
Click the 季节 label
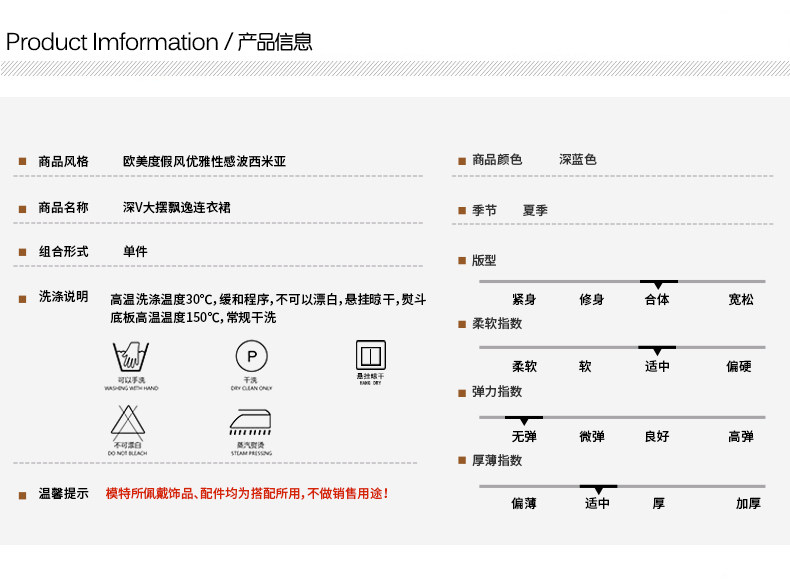484,210
